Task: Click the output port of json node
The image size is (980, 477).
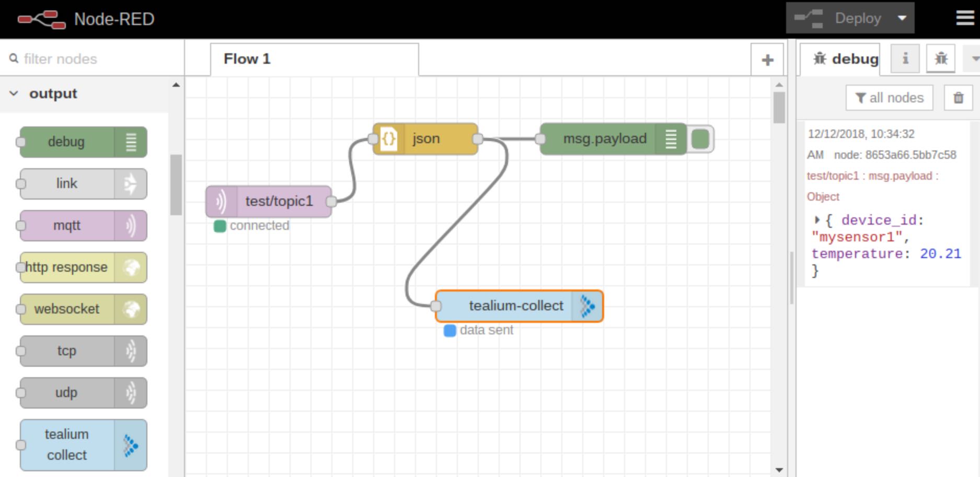Action: coord(478,138)
